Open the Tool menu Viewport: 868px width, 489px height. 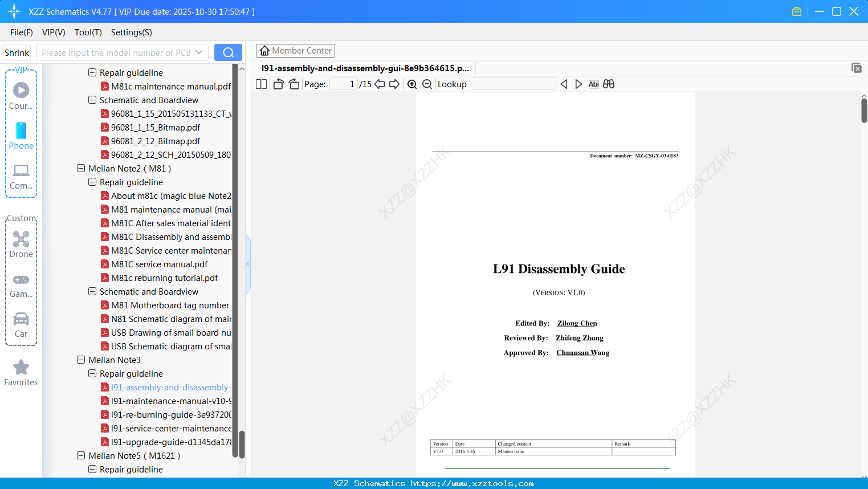[88, 32]
